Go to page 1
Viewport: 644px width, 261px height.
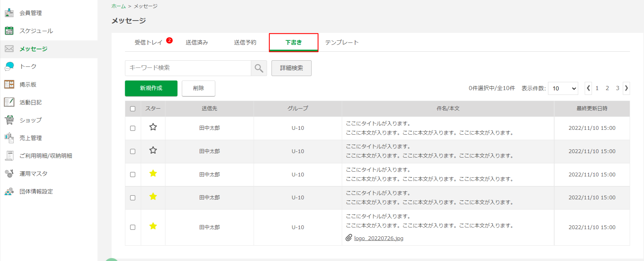(x=597, y=88)
